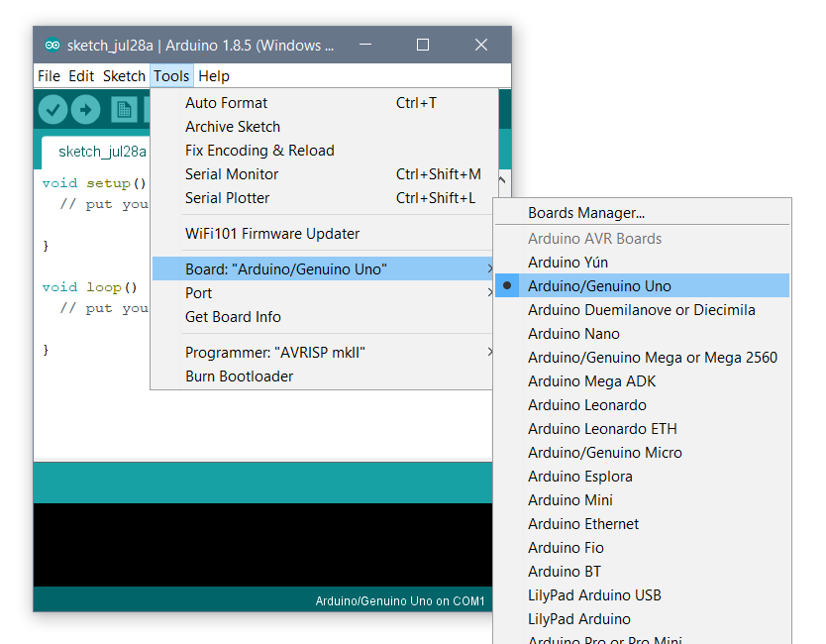
Task: Click Burn Bootloader
Action: click(x=239, y=376)
